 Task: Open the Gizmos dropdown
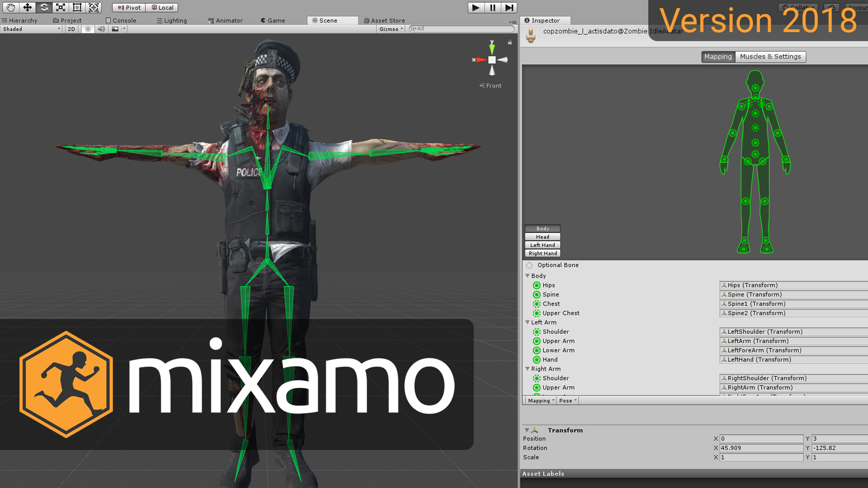click(391, 29)
